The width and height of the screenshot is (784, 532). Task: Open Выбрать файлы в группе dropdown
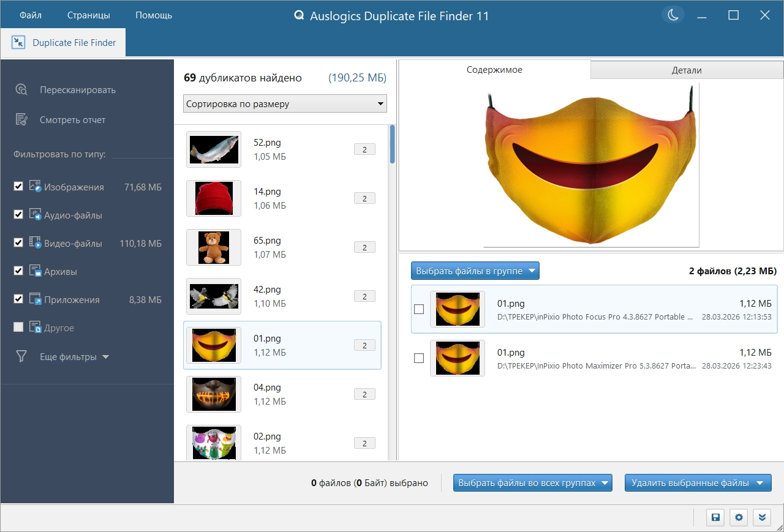(x=475, y=271)
